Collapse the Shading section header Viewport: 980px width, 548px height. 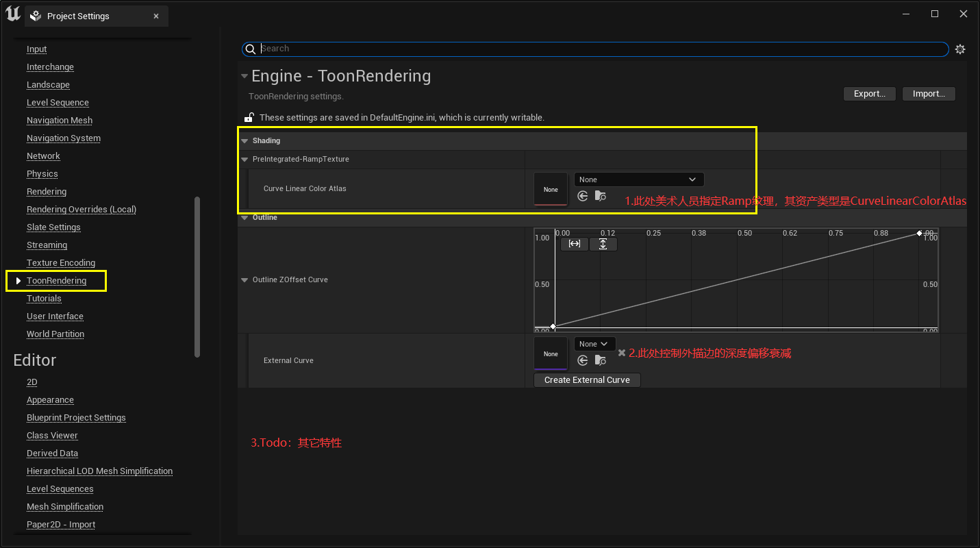[244, 140]
